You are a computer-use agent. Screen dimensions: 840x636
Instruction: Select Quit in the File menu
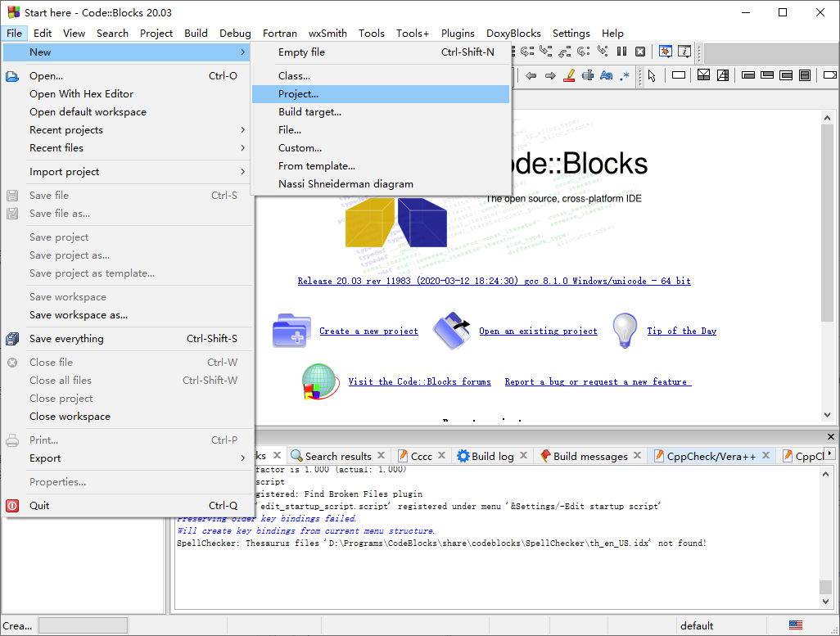129,505
